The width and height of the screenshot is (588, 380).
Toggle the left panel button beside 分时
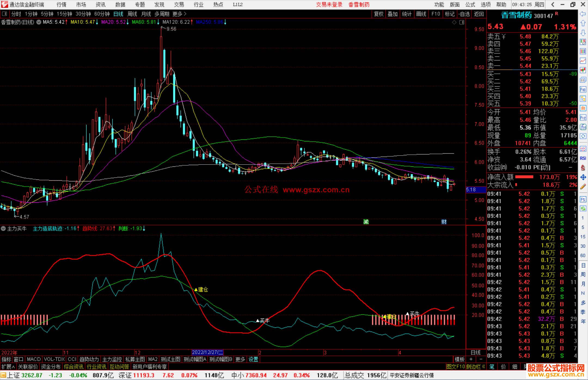tap(5, 14)
